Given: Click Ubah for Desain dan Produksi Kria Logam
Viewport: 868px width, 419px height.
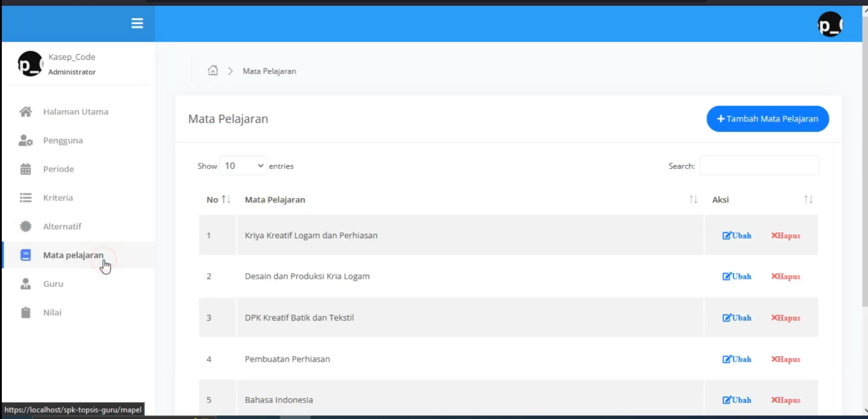Looking at the screenshot, I should tap(736, 276).
